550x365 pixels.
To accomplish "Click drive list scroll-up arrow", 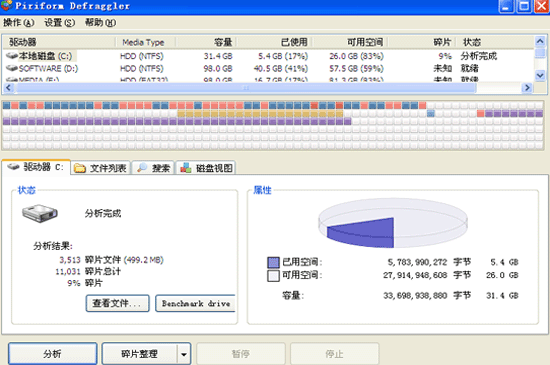I will click(x=540, y=41).
